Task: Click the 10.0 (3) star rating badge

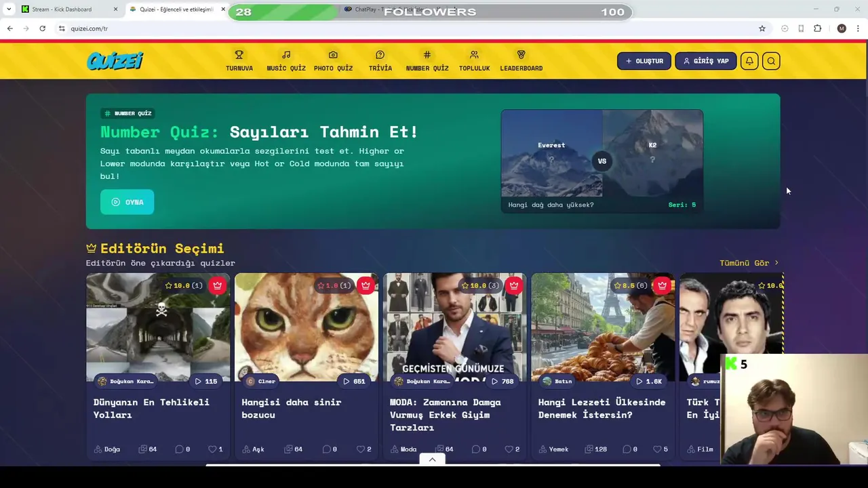Action: tap(480, 285)
